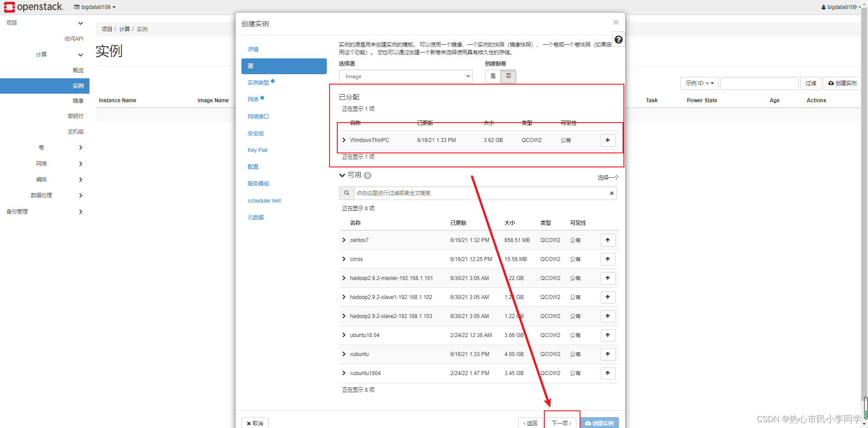
Task: Open 镜像 in the sidebar
Action: tap(78, 101)
